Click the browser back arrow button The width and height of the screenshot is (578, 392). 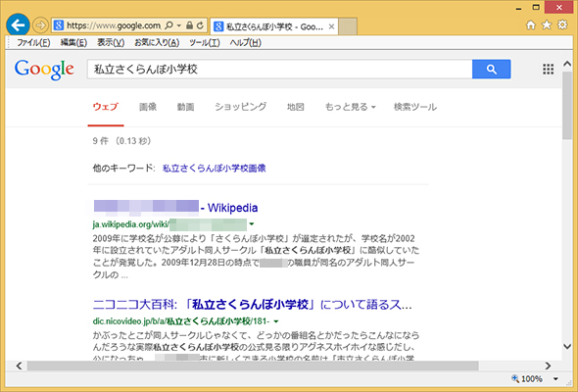point(18,25)
